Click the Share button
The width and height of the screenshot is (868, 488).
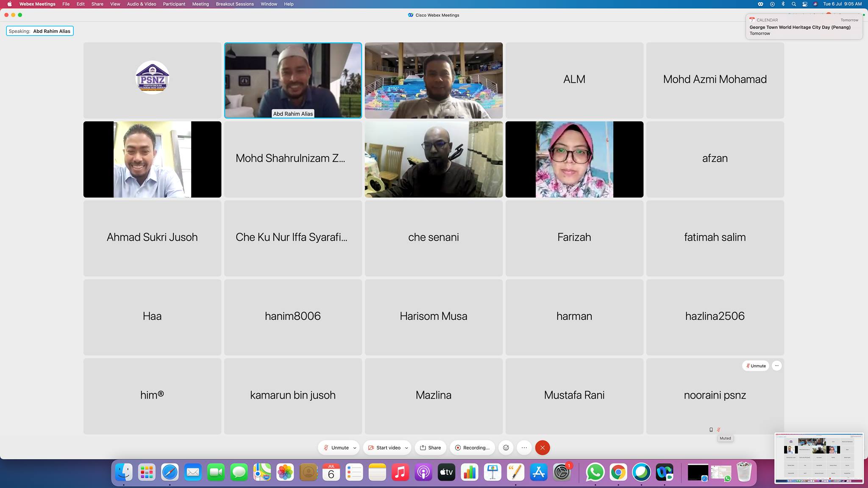(430, 448)
